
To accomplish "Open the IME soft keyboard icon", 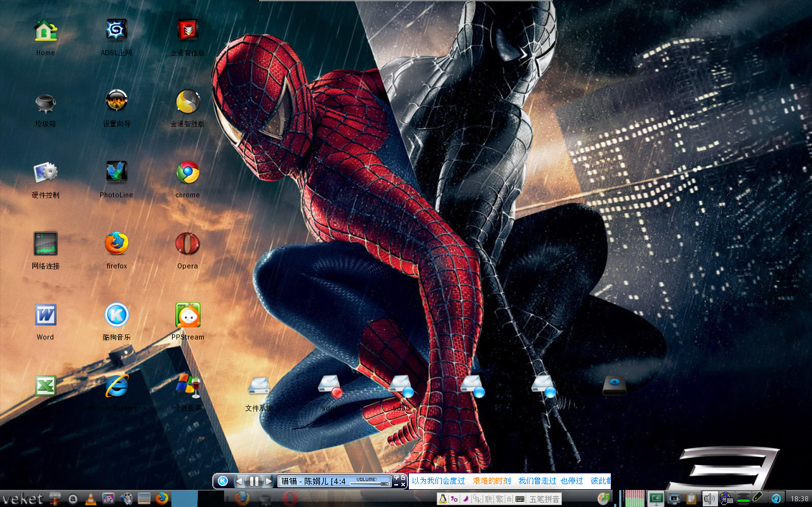I will point(520,499).
